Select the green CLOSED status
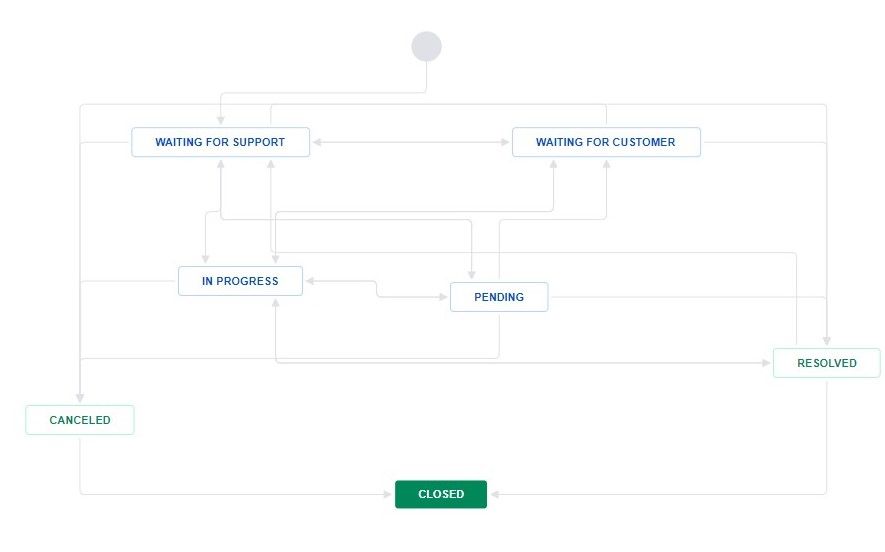The width and height of the screenshot is (885, 552). tap(441, 494)
